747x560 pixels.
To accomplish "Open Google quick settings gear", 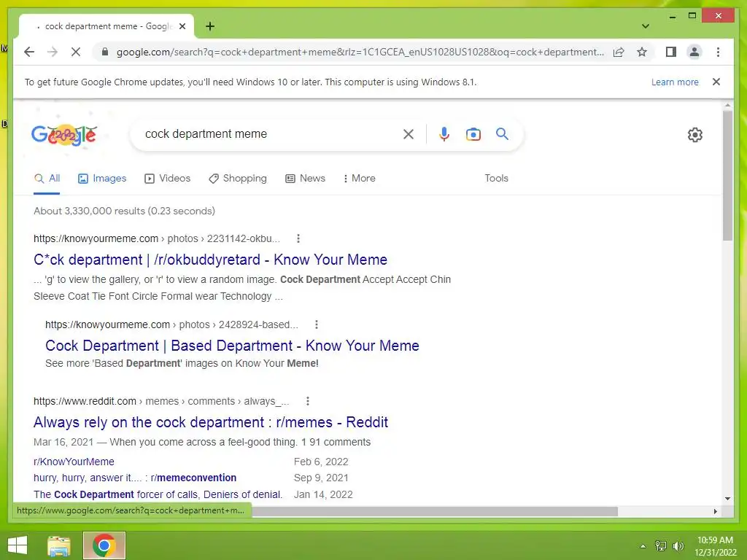I will tap(694, 135).
